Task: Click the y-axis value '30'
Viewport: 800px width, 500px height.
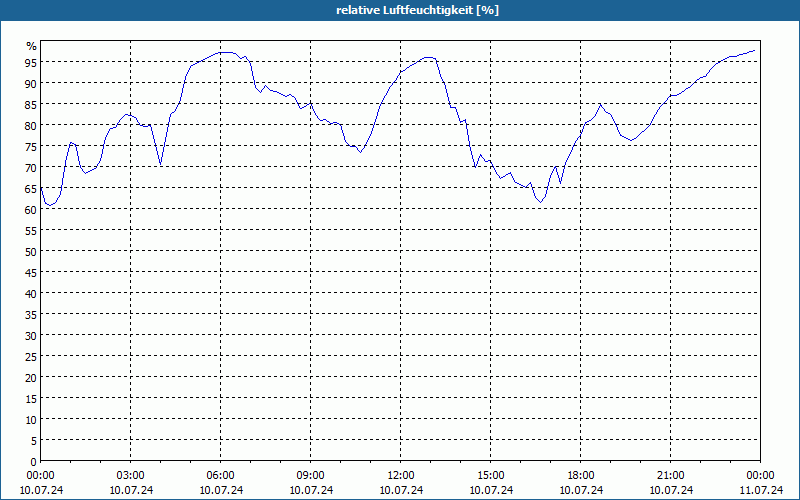Action: click(x=31, y=336)
